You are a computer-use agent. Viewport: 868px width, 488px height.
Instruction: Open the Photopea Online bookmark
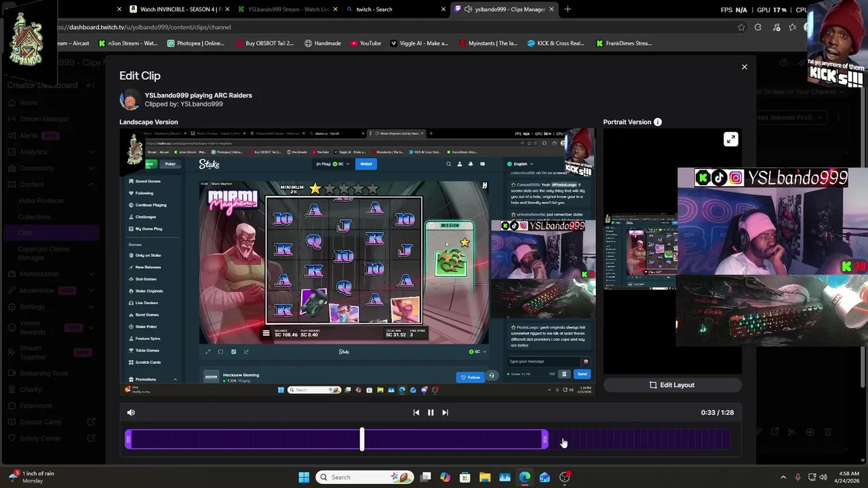point(195,43)
